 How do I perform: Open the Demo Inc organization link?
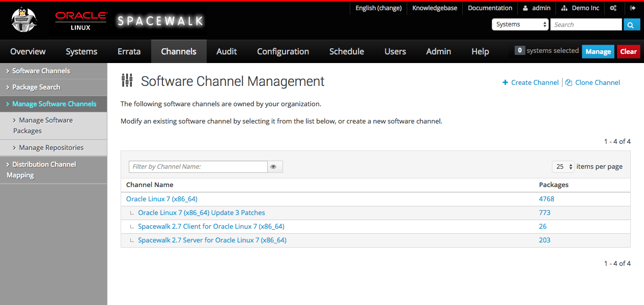pyautogui.click(x=580, y=8)
